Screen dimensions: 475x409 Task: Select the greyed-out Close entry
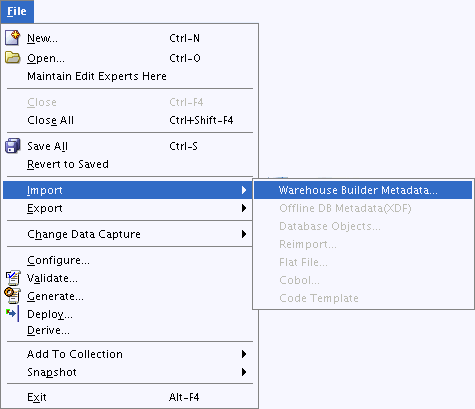[42, 102]
